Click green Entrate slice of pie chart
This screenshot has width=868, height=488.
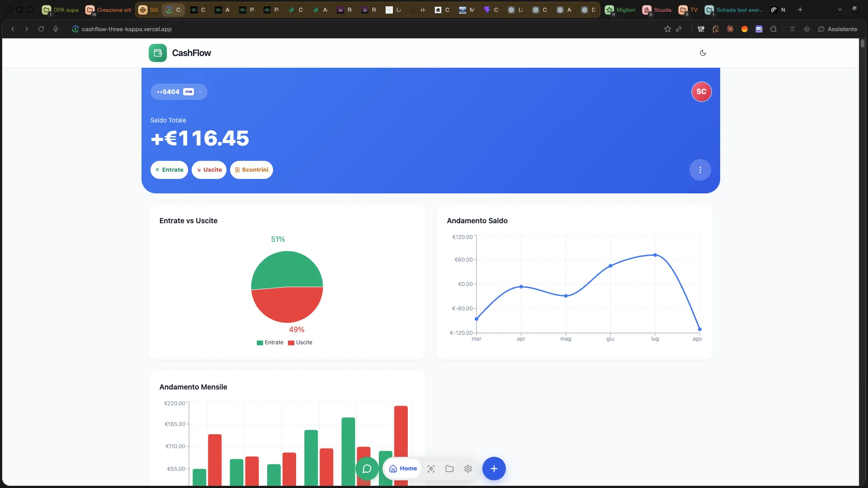pyautogui.click(x=287, y=269)
